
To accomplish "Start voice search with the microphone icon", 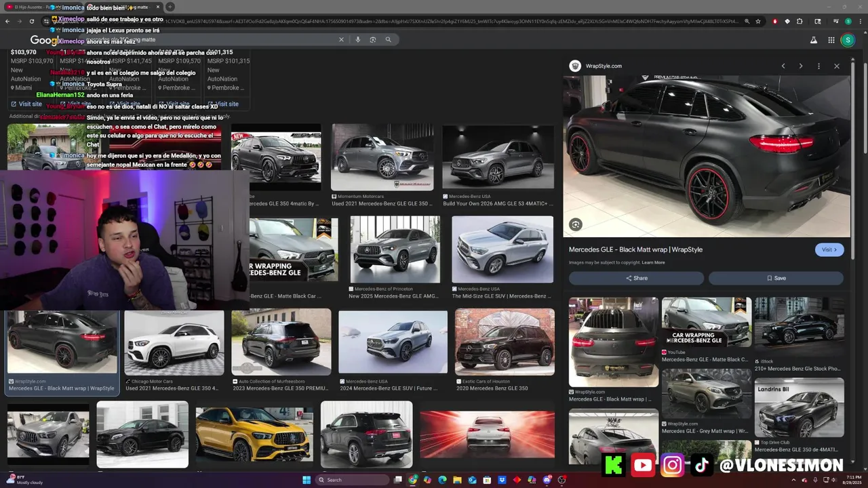I will pos(358,39).
